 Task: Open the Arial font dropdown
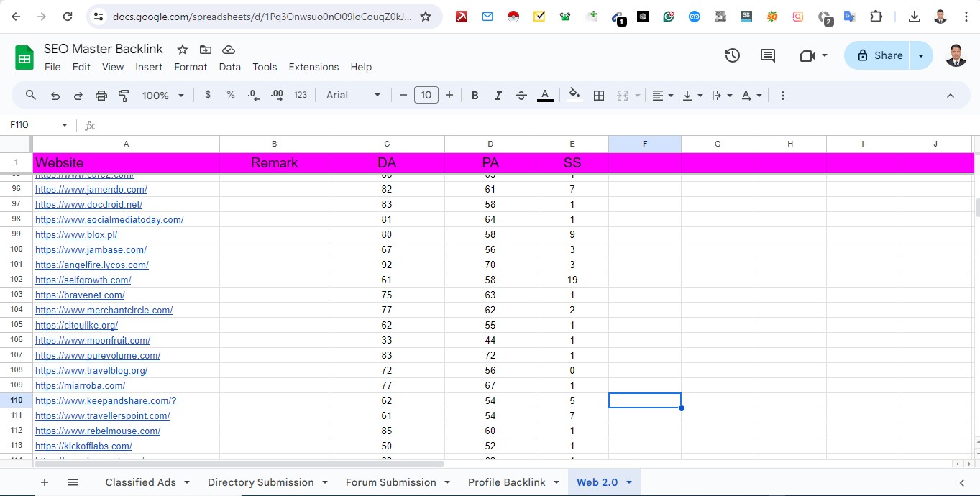coord(353,96)
